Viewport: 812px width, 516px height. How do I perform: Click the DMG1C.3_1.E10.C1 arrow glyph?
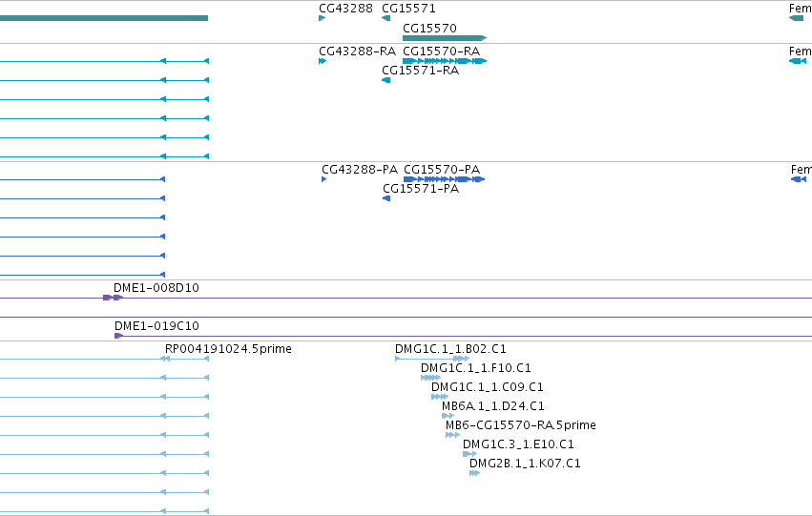click(470, 454)
